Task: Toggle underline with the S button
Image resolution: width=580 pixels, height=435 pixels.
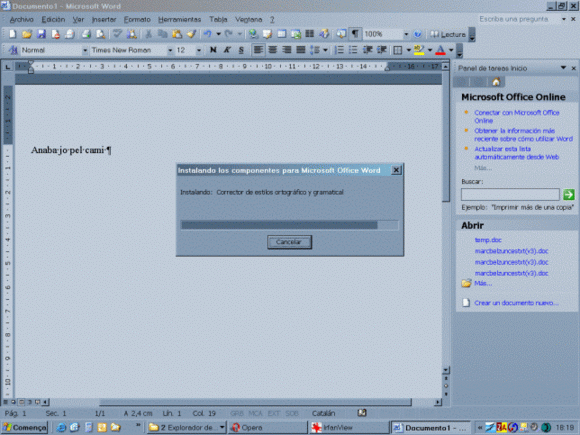Action: click(x=241, y=50)
